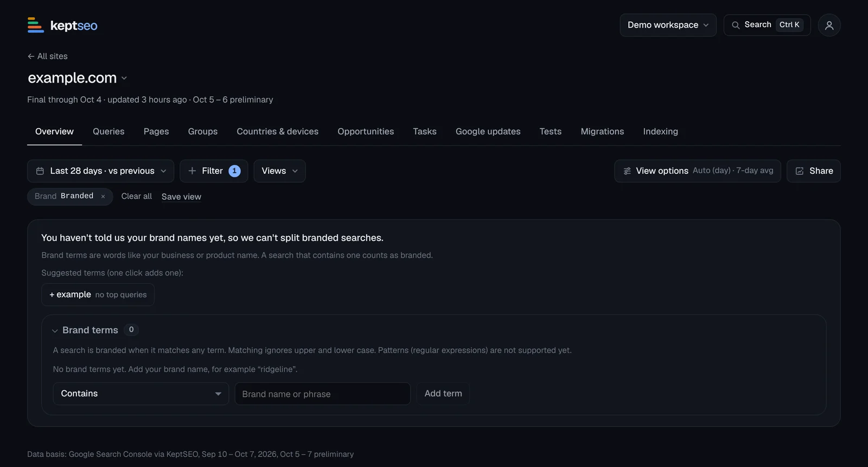Open the Demo workspace switcher
Viewport: 868px width, 467px height.
[x=668, y=25]
